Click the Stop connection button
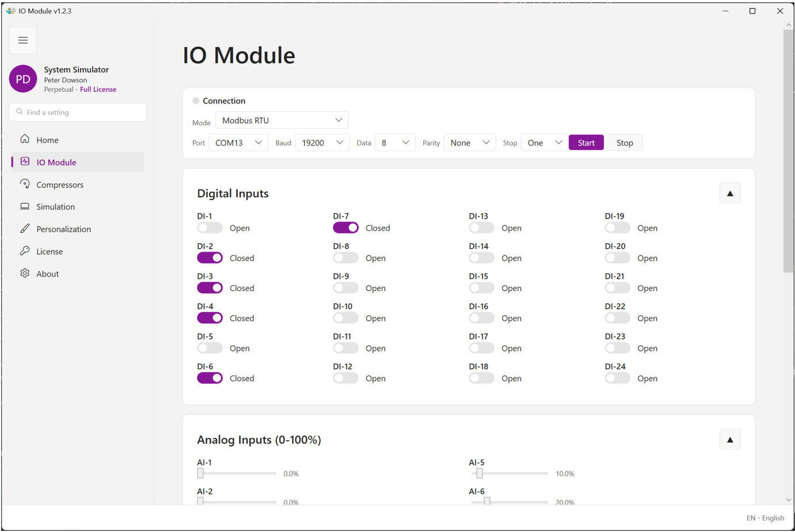Image resolution: width=795 pixels, height=532 pixels. pos(625,142)
